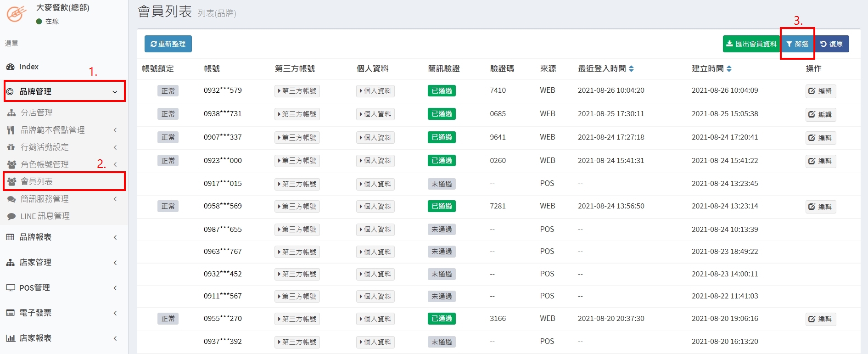Sort by 最近登入時間 using sort arrows
This screenshot has height=354, width=868.
[x=631, y=69]
